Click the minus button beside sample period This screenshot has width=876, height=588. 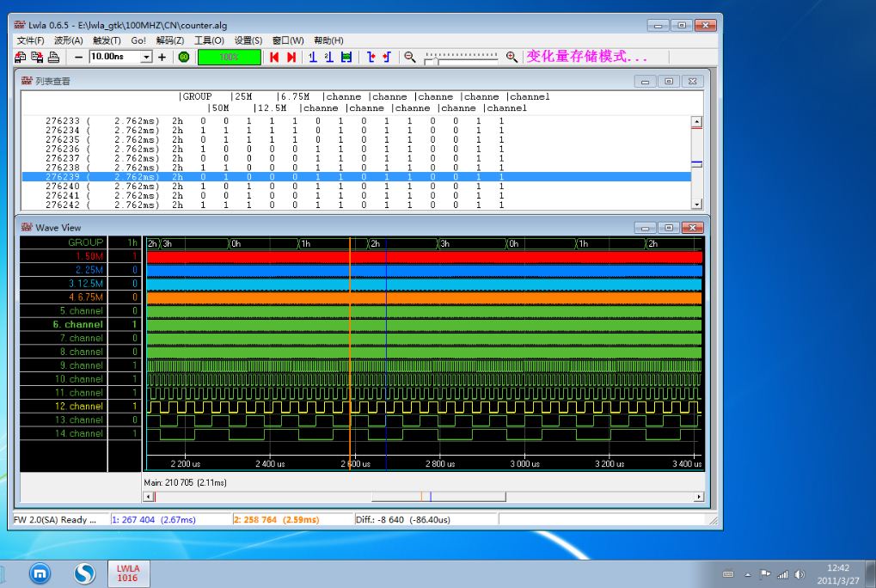point(78,57)
